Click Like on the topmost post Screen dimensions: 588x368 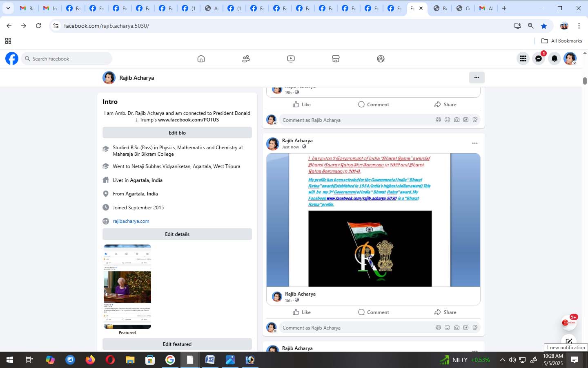(x=302, y=104)
